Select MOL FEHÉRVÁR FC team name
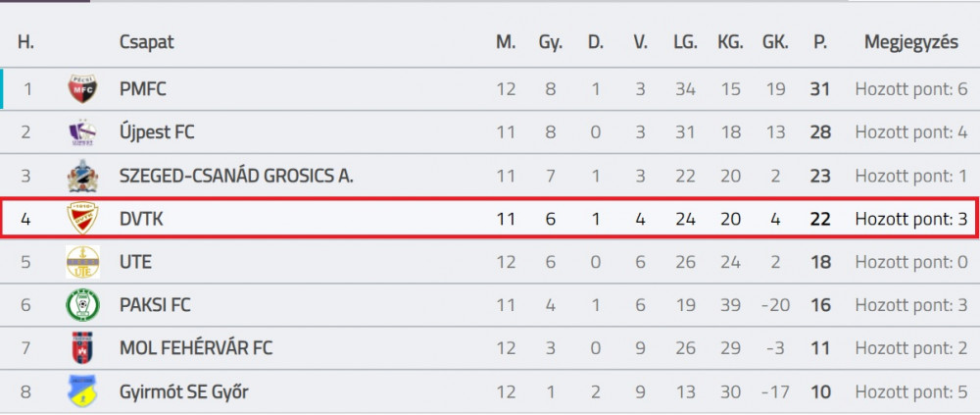Viewport: 980px width, 415px height. pyautogui.click(x=196, y=348)
